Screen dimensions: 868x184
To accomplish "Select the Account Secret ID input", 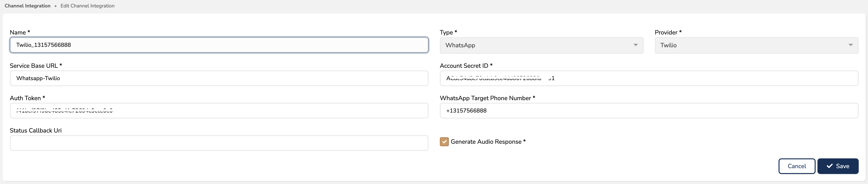I will click(649, 78).
